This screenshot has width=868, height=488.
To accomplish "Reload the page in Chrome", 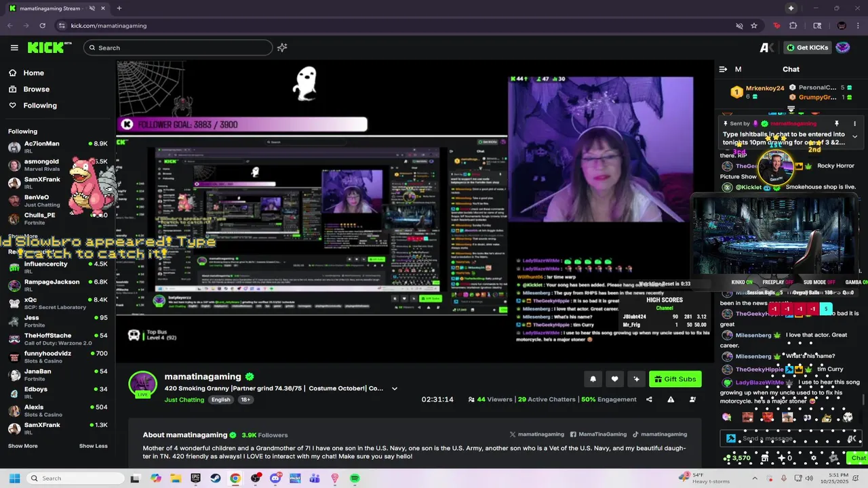I will pos(42,26).
